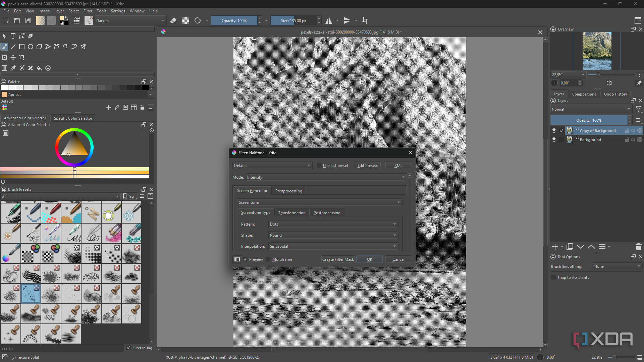Select the Freehand Brush tool

click(x=4, y=47)
